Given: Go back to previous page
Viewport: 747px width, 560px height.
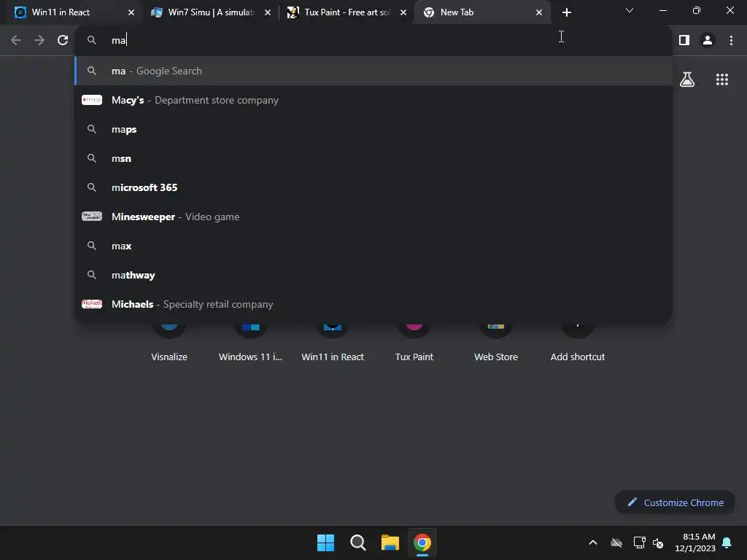Looking at the screenshot, I should point(16,40).
